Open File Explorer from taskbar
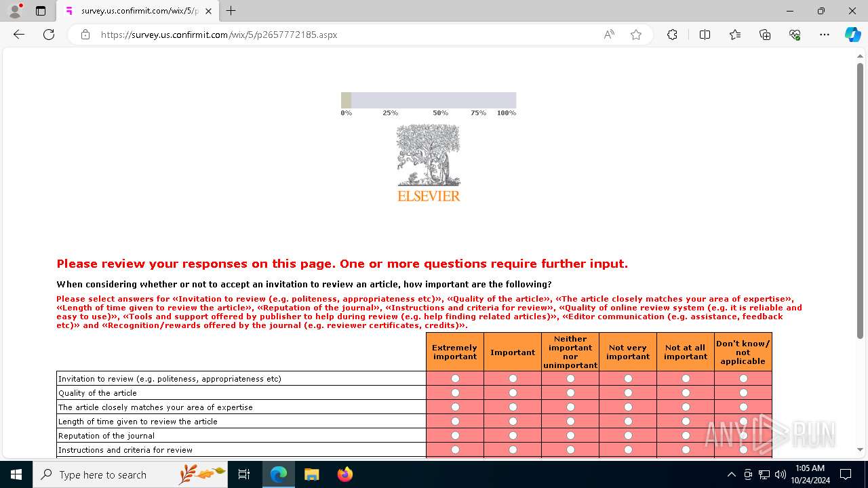Image resolution: width=868 pixels, height=488 pixels. point(311,474)
